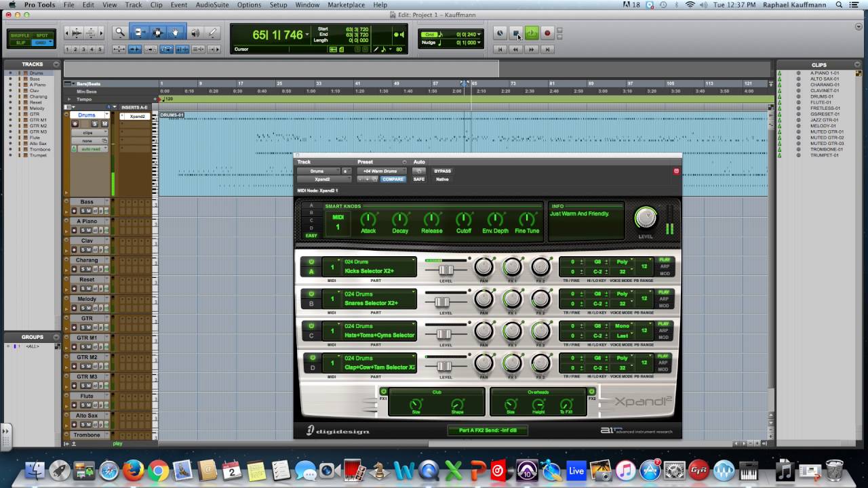Enable Spot edit mode
The height and width of the screenshot is (488, 868).
pyautogui.click(x=42, y=35)
